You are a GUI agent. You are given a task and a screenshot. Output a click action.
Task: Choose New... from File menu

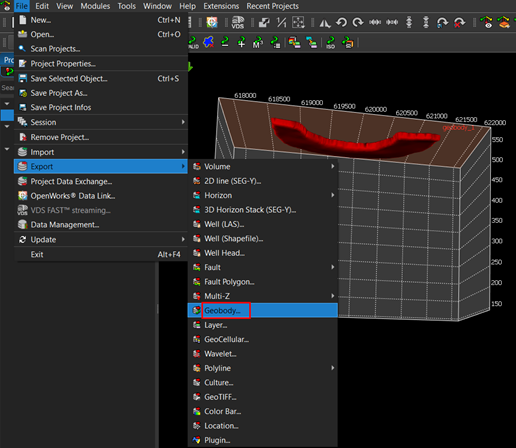tap(101, 20)
